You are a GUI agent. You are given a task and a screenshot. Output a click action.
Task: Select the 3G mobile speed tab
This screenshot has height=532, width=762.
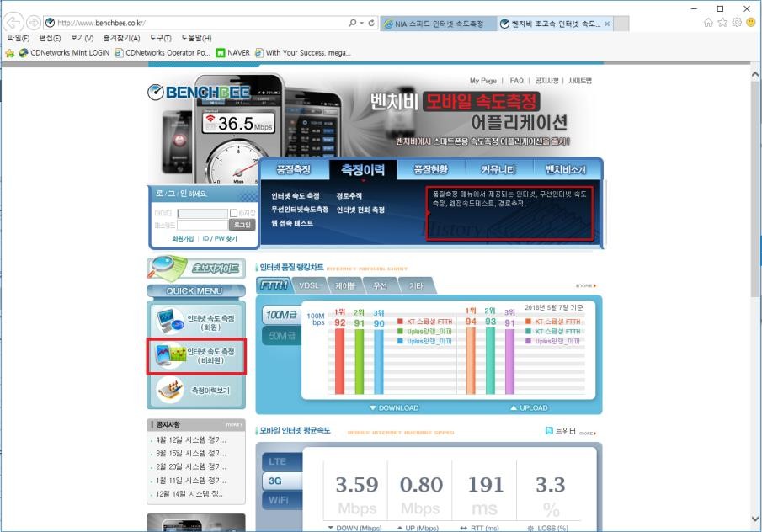[282, 481]
